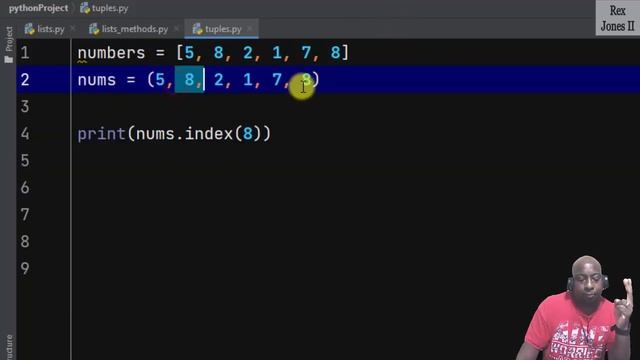
Task: Click line number 8 in the gutter
Action: (25, 241)
